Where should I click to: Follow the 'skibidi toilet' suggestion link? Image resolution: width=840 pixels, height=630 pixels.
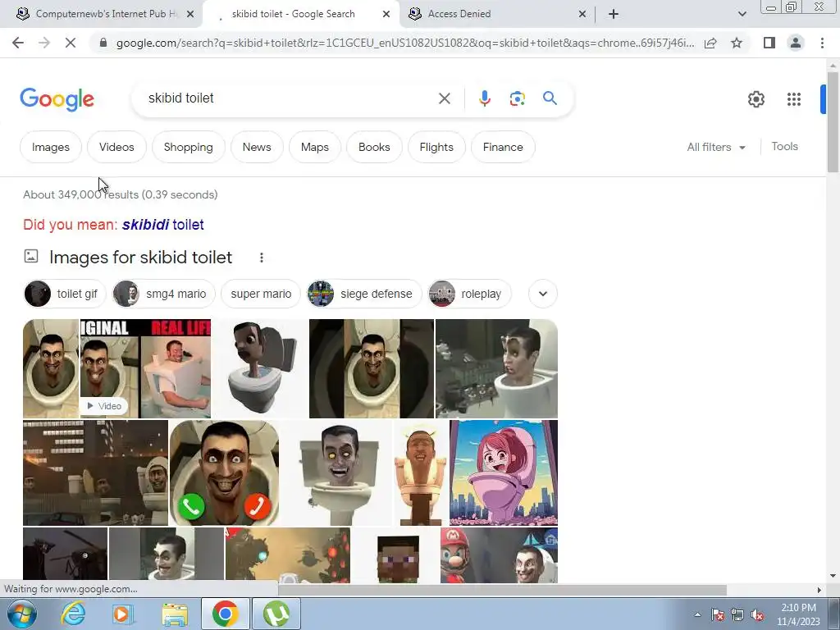pyautogui.click(x=163, y=225)
